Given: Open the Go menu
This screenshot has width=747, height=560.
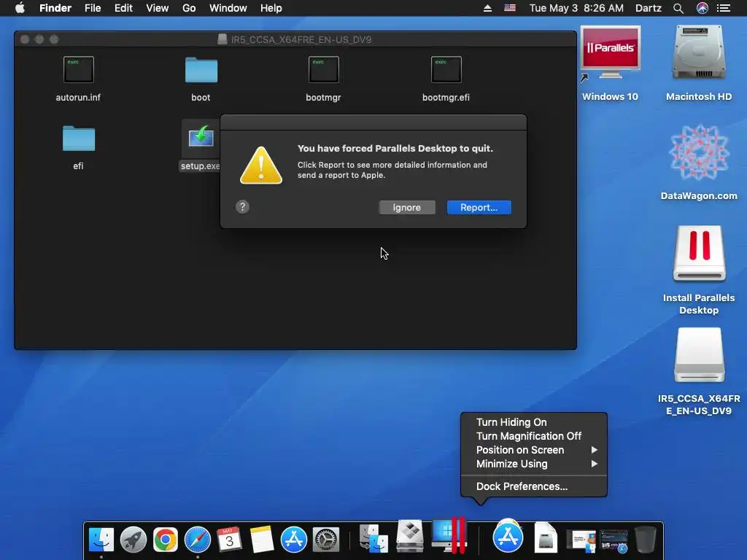Looking at the screenshot, I should (189, 8).
